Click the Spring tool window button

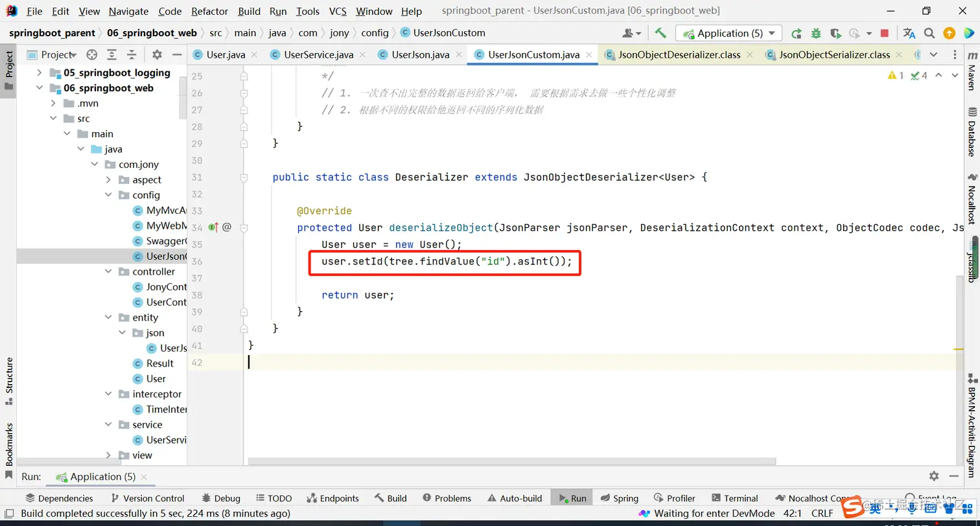[x=619, y=498]
